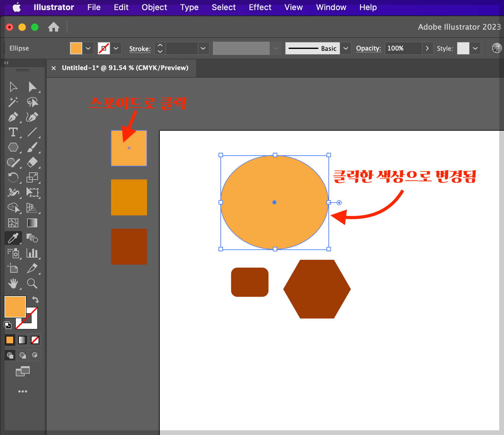The image size is (504, 435).
Task: Select the Mesh tool
Action: coord(13,223)
